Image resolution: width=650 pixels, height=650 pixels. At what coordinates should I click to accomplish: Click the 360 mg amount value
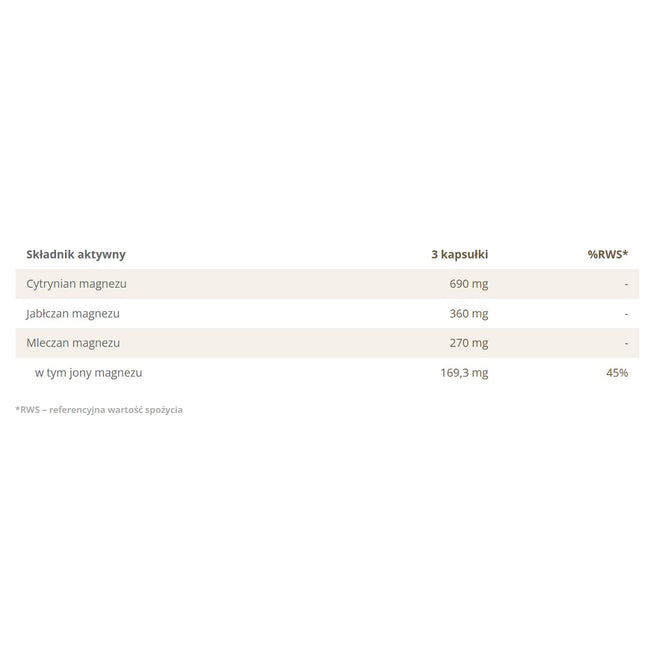tap(468, 314)
